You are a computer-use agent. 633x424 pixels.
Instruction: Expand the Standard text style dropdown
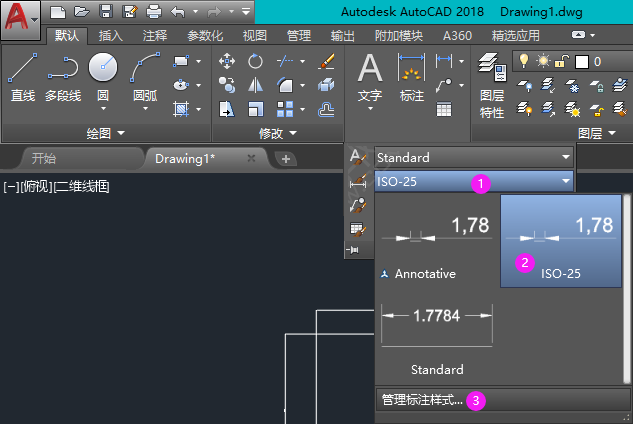[x=566, y=158]
